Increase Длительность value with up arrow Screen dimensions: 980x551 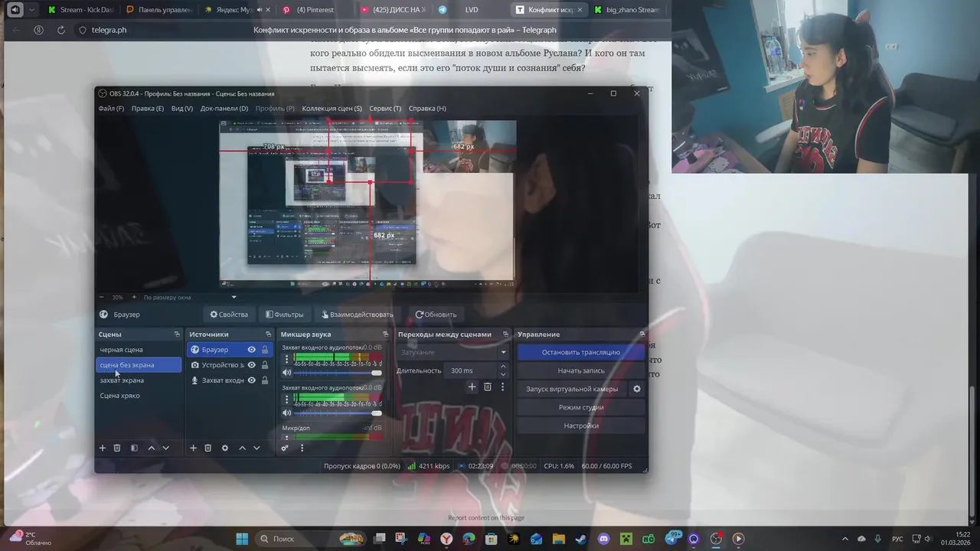(x=503, y=367)
